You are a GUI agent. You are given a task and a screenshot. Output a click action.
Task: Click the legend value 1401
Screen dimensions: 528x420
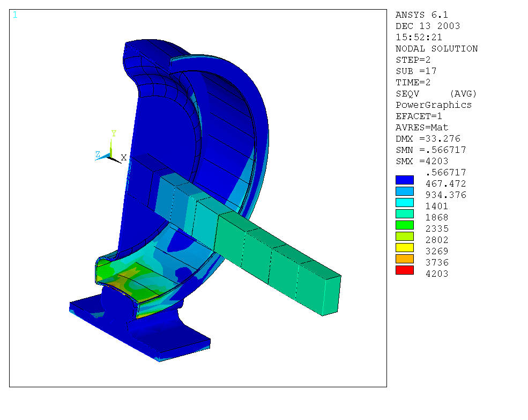pos(437,207)
